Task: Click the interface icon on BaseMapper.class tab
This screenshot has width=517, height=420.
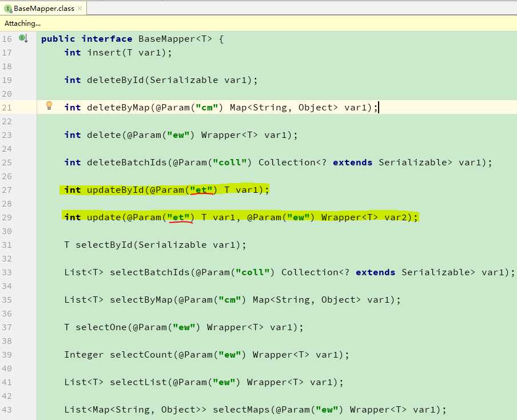Action: tap(8, 9)
